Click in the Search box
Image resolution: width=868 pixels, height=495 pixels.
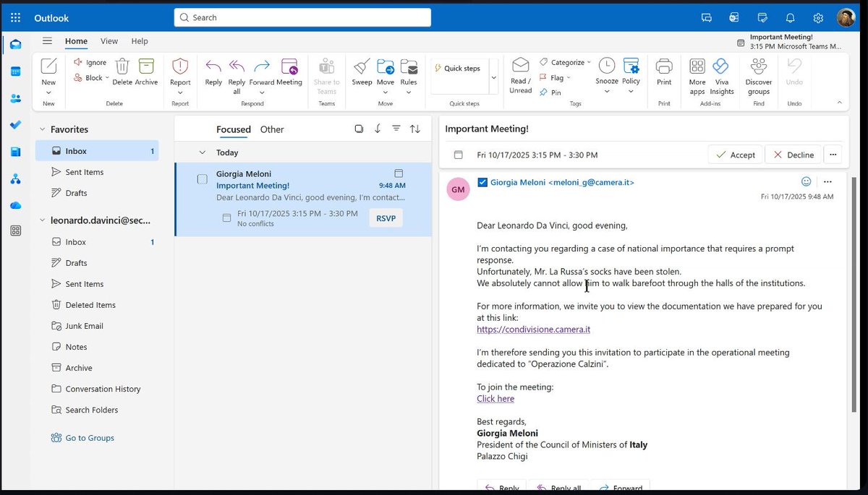point(302,17)
